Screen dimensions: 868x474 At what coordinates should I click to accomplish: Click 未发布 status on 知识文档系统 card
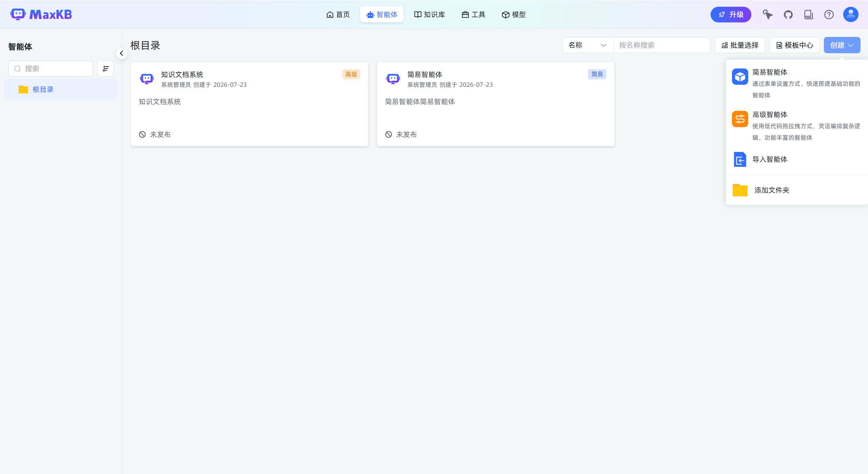coord(155,135)
